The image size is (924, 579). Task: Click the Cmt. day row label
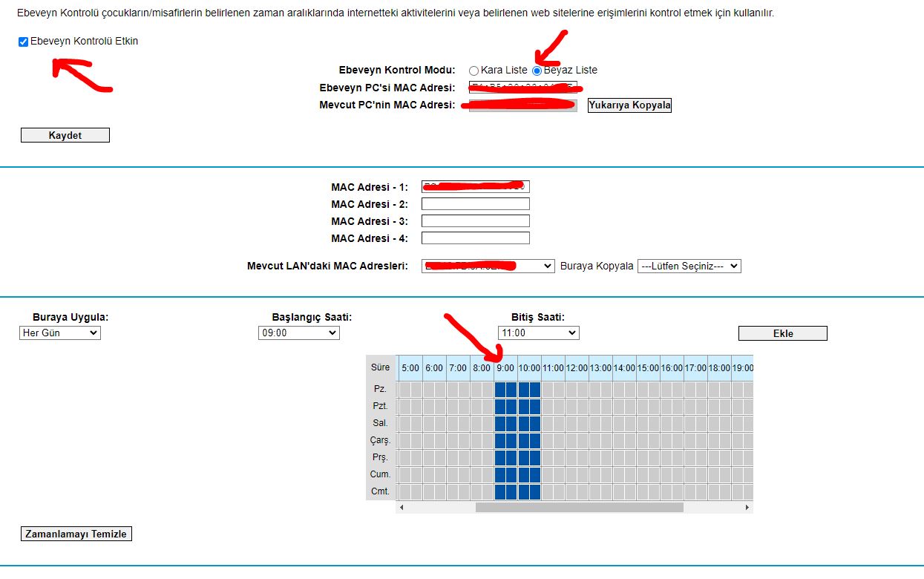[381, 491]
